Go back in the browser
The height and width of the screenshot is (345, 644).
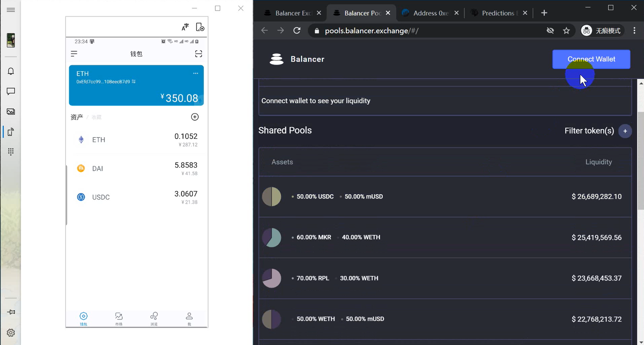(265, 31)
